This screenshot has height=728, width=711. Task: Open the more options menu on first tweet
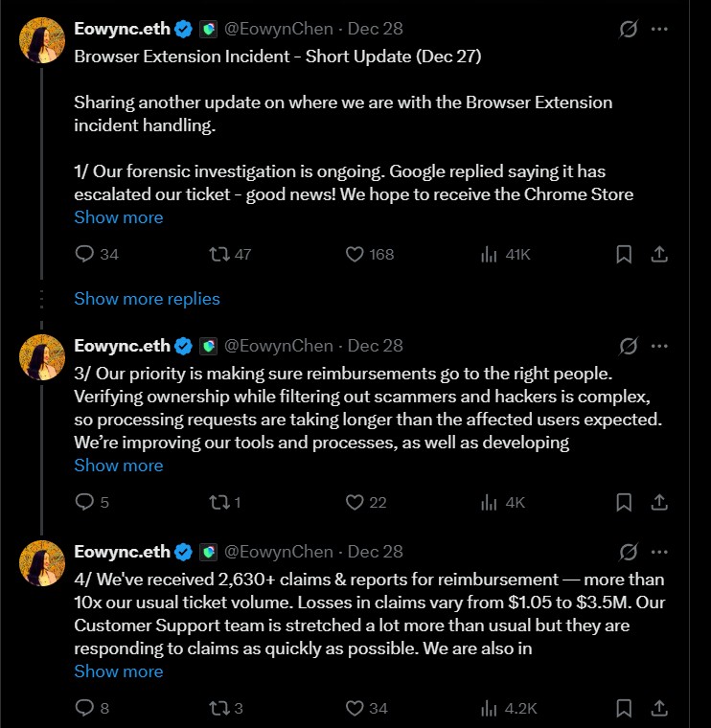pyautogui.click(x=659, y=29)
